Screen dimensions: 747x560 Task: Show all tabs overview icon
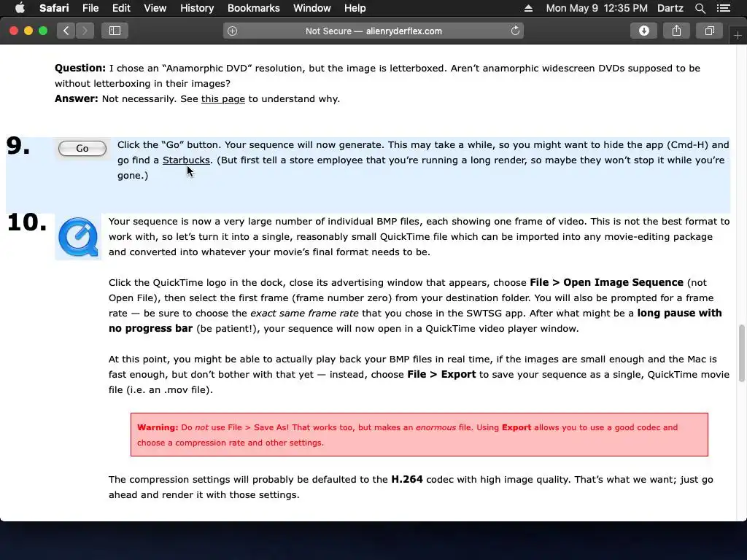coord(709,31)
